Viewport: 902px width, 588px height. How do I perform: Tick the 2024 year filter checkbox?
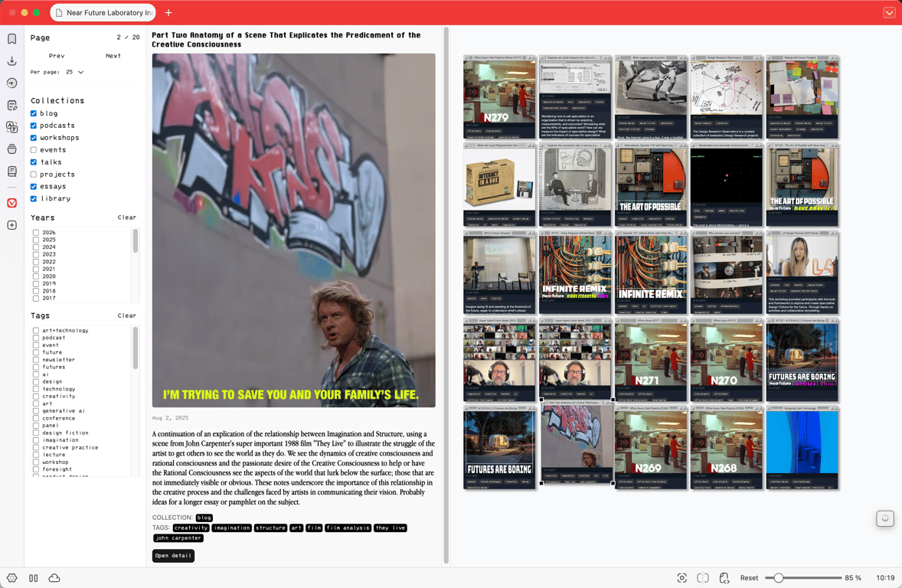36,247
